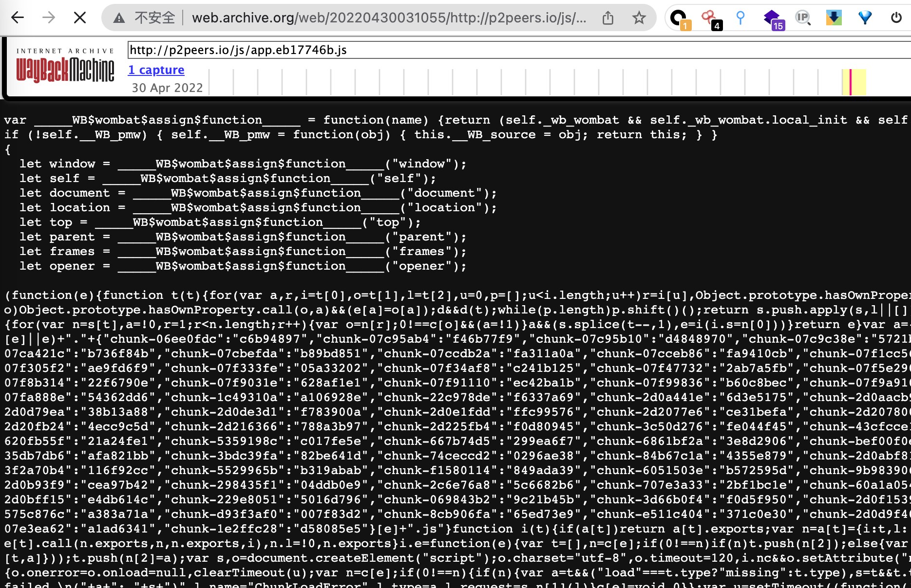The width and height of the screenshot is (911, 588).
Task: Click the 'let opener =' code line
Action: tap(243, 266)
